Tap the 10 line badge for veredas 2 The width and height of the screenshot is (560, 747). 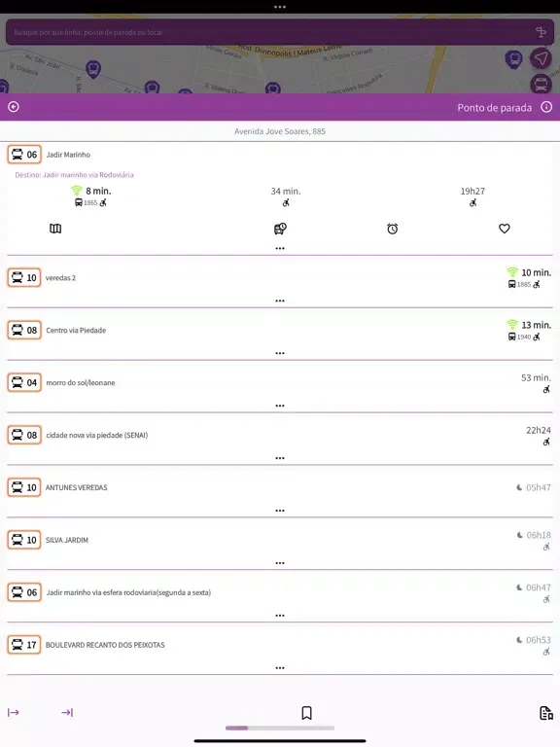pos(24,278)
